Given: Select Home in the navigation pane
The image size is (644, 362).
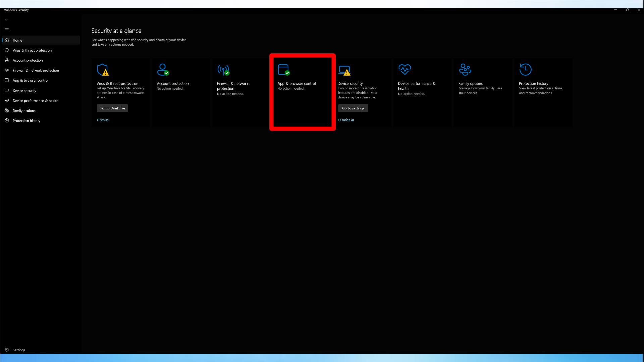Looking at the screenshot, I should point(17,40).
